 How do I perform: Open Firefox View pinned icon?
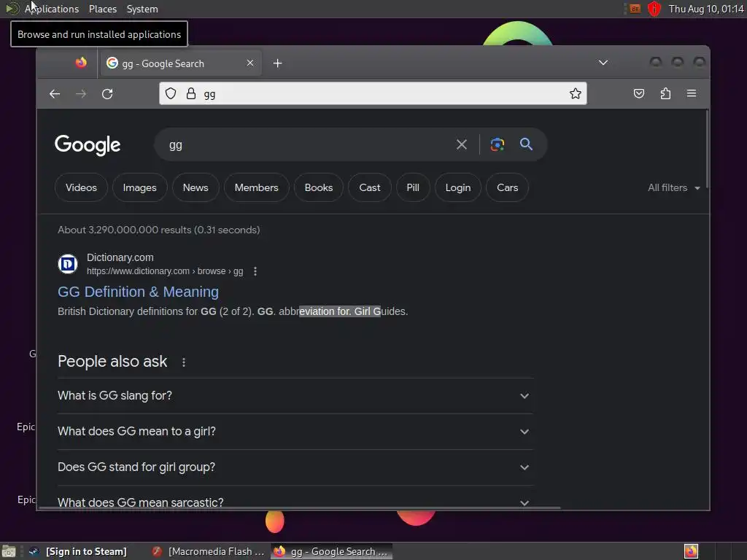[x=81, y=63]
